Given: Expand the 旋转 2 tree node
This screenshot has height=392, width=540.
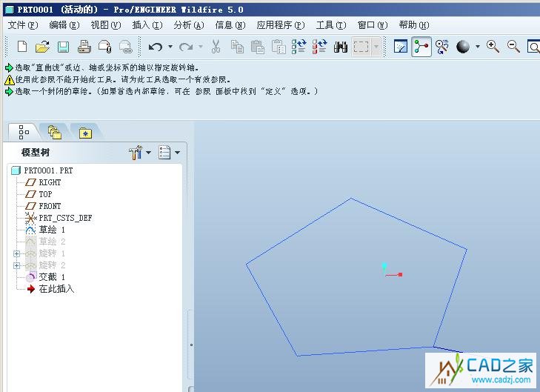Looking at the screenshot, I should [16, 265].
